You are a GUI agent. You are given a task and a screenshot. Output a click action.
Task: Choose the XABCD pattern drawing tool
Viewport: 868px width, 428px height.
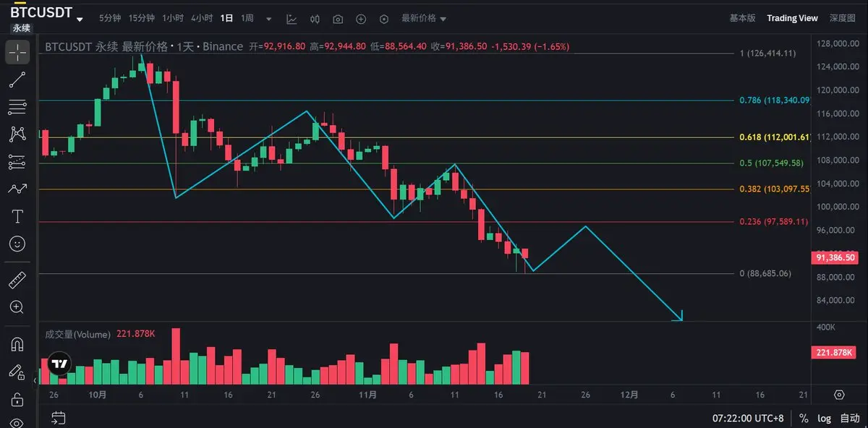(17, 134)
